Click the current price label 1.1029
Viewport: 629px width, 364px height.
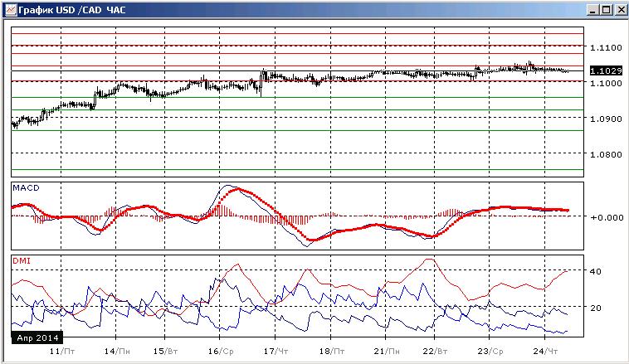coord(606,71)
